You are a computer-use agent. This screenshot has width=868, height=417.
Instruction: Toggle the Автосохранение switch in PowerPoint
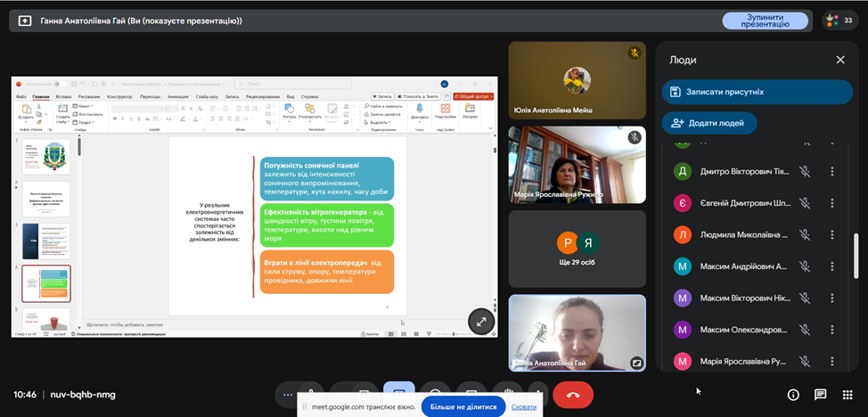click(x=61, y=84)
